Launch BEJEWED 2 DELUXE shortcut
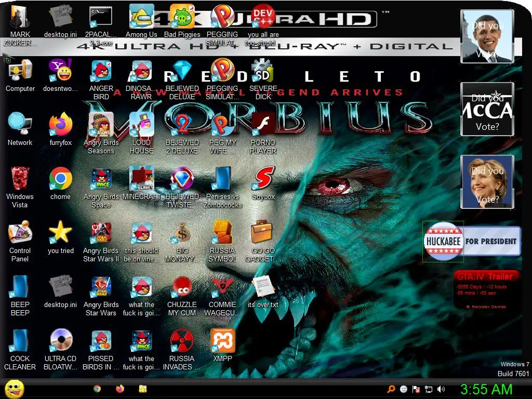532x399 pixels. click(182, 134)
